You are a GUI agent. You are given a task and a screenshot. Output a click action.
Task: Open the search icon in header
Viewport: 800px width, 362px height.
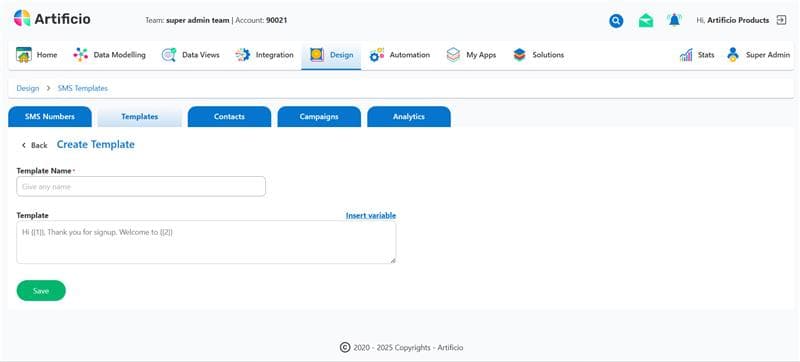point(616,21)
